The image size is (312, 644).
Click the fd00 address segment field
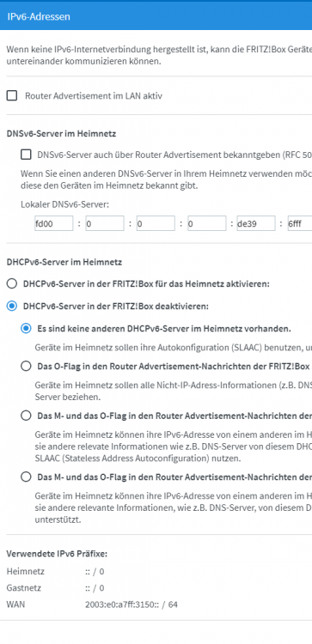pos(54,224)
